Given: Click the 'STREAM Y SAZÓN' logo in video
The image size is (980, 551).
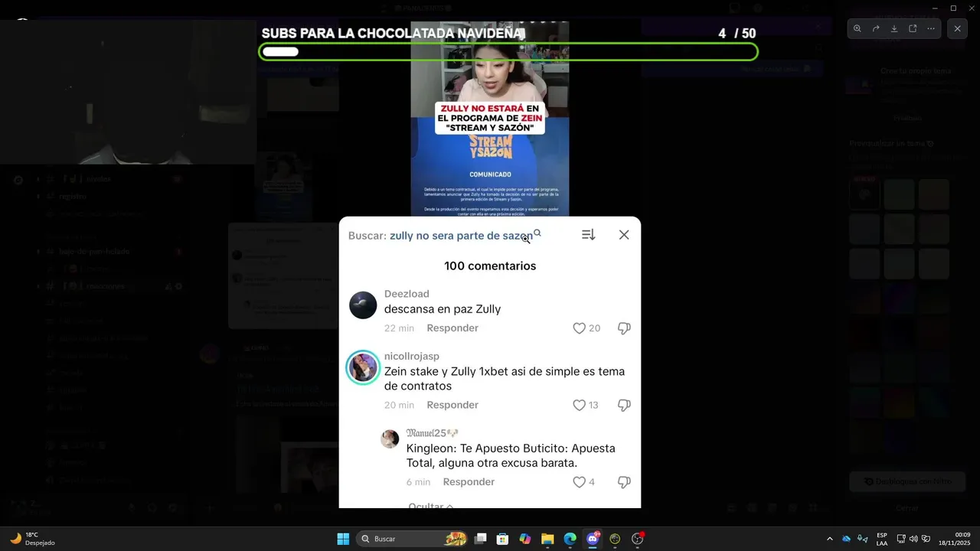Looking at the screenshot, I should click(x=490, y=147).
